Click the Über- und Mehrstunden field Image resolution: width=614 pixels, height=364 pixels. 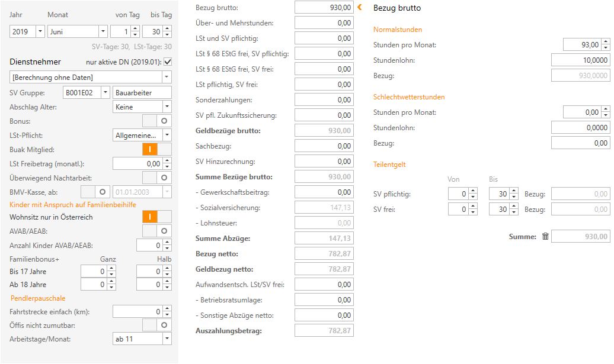point(324,22)
